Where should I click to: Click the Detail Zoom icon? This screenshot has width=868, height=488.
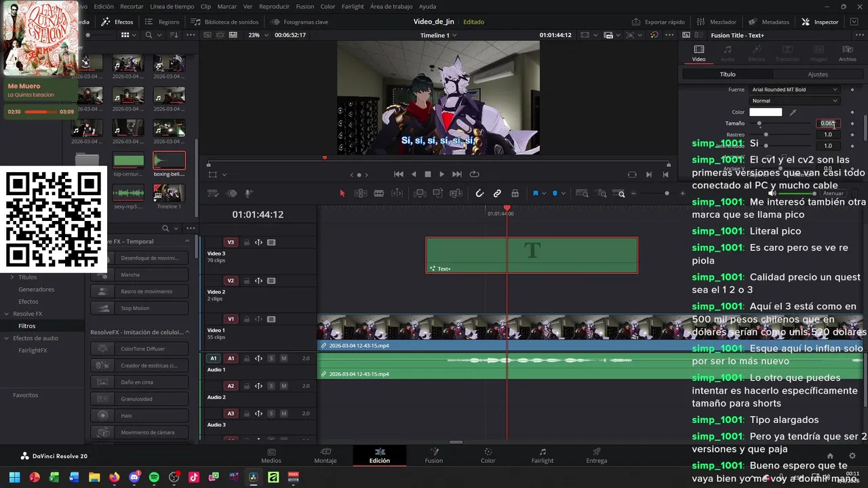[x=601, y=193]
